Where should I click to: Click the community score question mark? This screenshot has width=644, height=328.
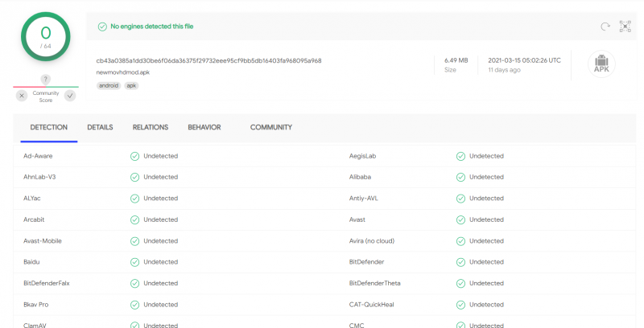coord(46,79)
